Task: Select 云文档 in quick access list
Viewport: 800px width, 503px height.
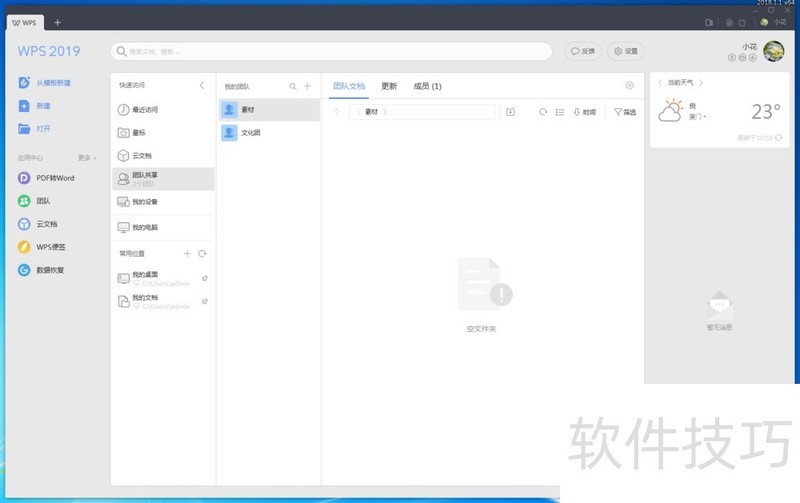Action: tap(163, 156)
